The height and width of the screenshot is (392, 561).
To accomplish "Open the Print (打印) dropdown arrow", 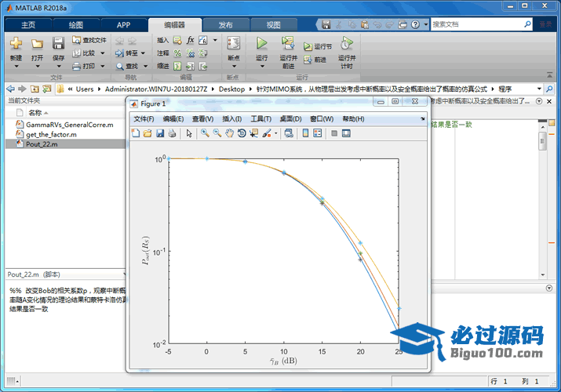I will [x=103, y=66].
